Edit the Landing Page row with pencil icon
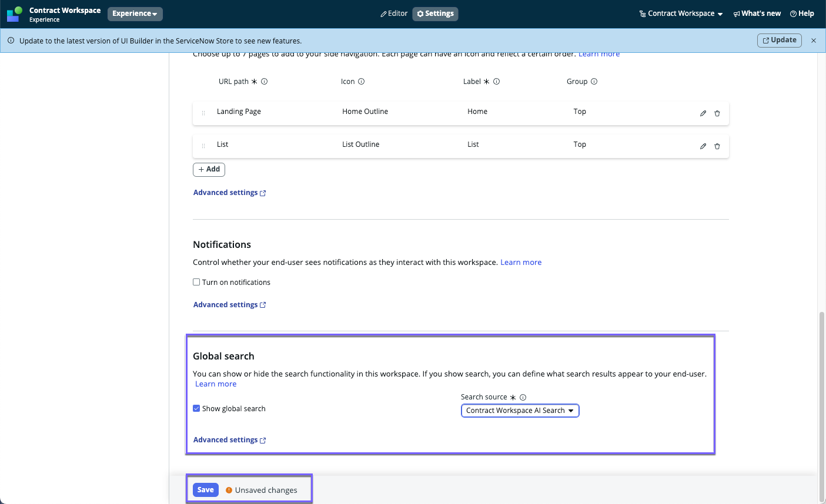The height and width of the screenshot is (504, 826). pos(703,113)
